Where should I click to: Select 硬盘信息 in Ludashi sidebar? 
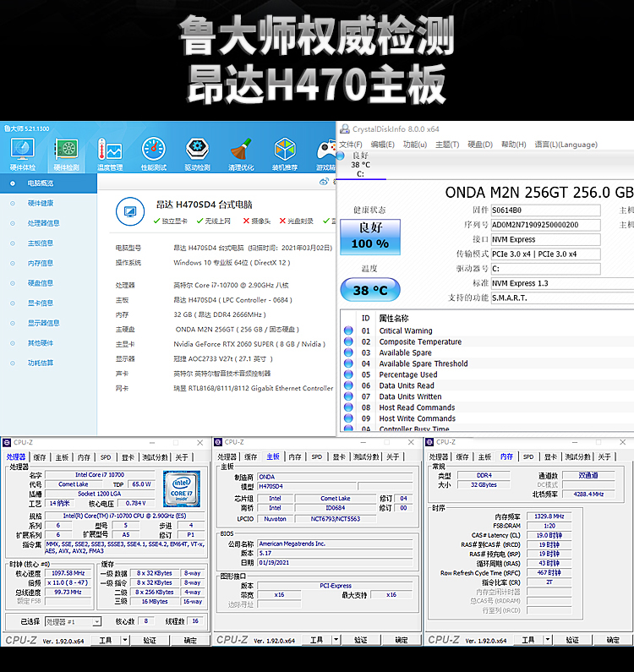point(41,283)
